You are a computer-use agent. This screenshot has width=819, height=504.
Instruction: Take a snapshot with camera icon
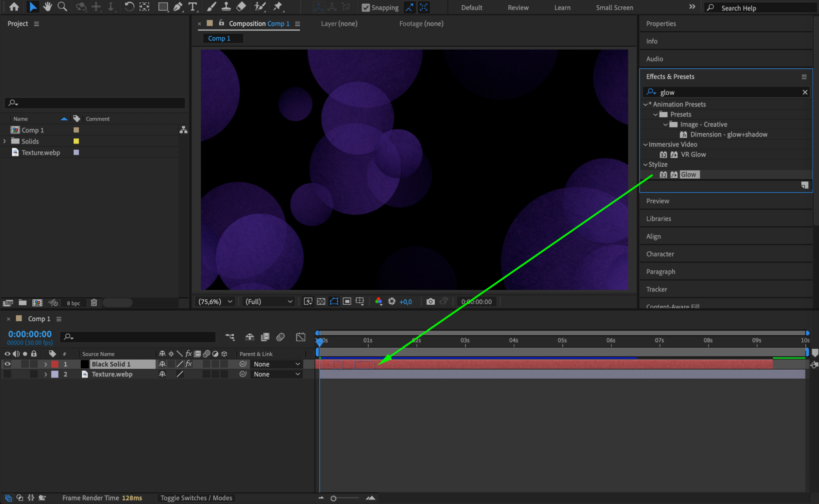(430, 302)
